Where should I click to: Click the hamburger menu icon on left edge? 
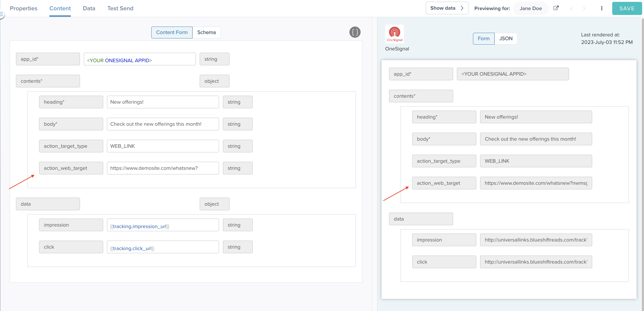coord(2,14)
